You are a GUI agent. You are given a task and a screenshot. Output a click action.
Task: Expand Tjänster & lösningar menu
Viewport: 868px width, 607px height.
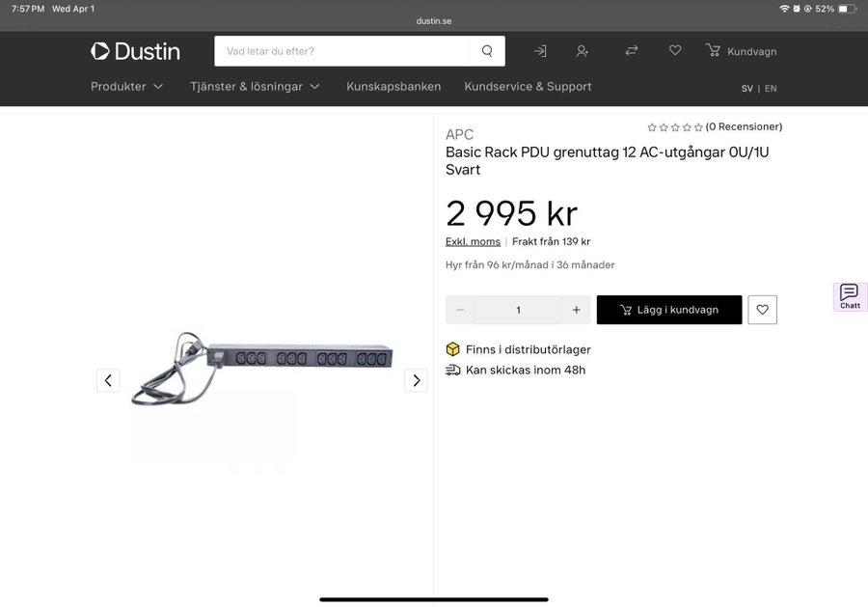[255, 87]
